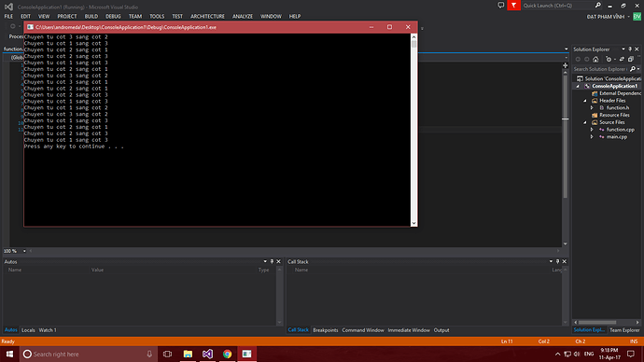Close the Solution Explorer panel
Screen dimensions: 644x362
tap(637, 49)
